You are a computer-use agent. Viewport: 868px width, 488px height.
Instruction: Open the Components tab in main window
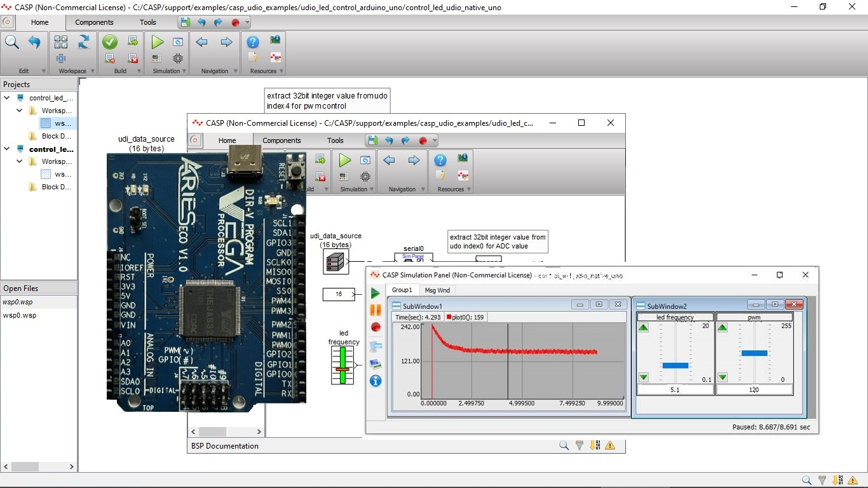94,22
